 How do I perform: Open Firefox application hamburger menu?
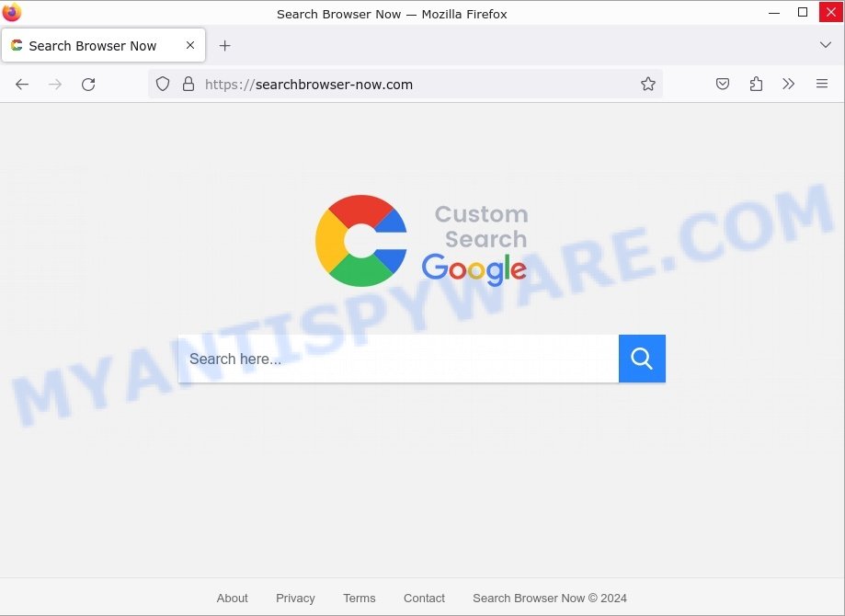[x=822, y=84]
